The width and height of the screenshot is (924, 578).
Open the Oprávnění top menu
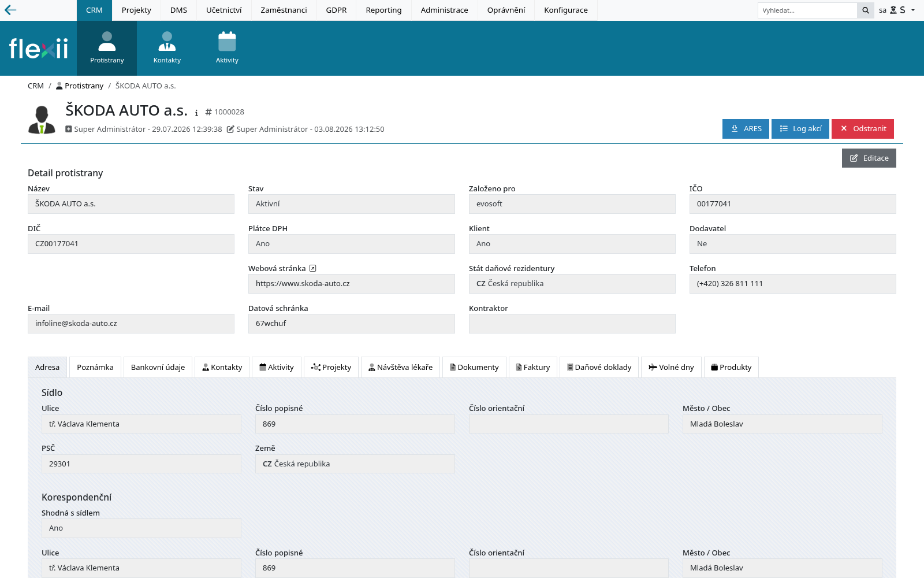tap(506, 10)
